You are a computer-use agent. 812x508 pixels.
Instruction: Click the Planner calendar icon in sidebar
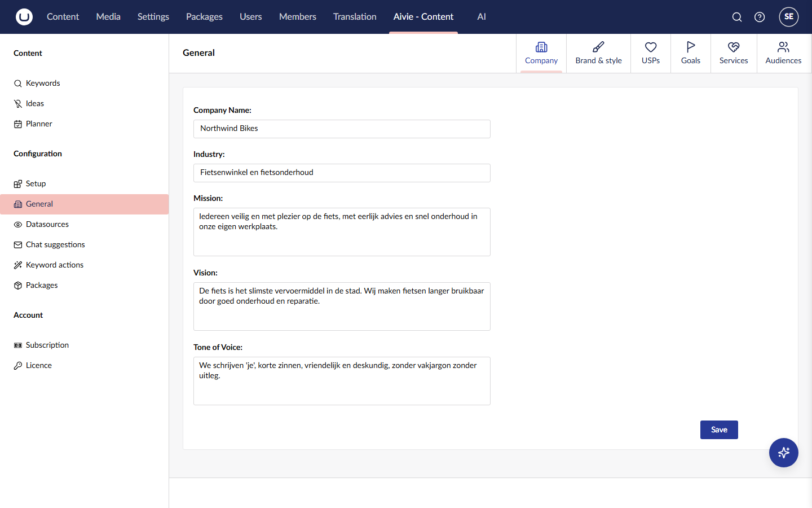coord(18,124)
